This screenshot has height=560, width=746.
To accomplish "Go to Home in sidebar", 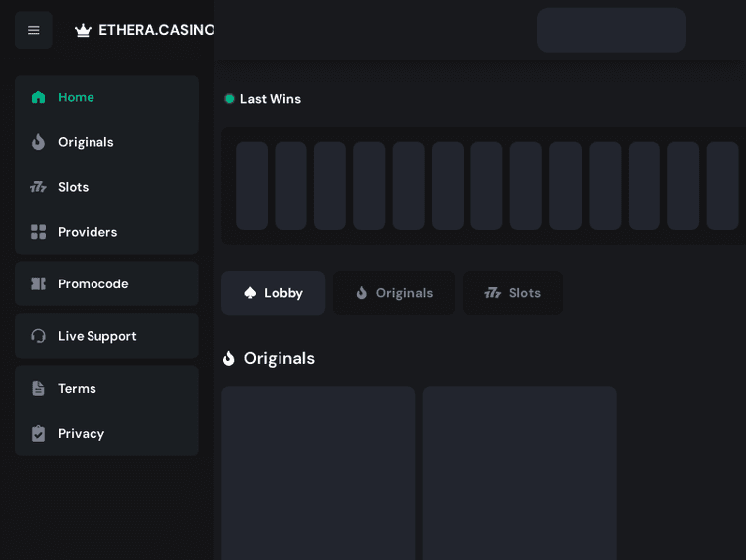I will [x=106, y=97].
